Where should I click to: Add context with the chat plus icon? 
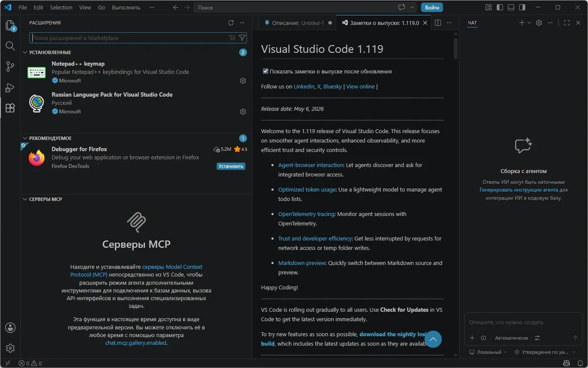[472, 338]
